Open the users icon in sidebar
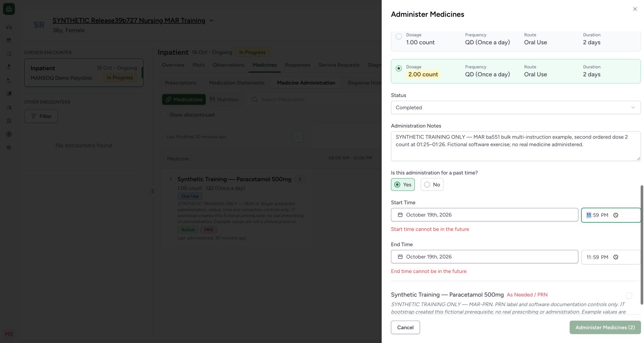 click(9, 107)
